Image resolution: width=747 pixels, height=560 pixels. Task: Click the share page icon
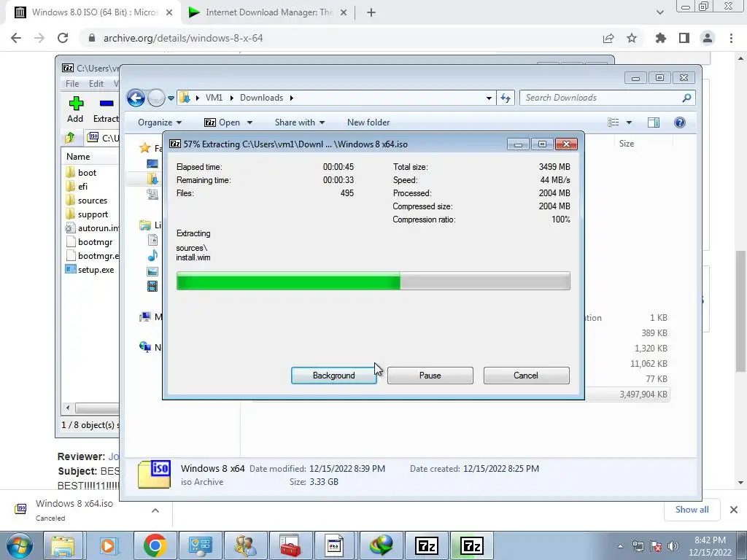(x=608, y=38)
